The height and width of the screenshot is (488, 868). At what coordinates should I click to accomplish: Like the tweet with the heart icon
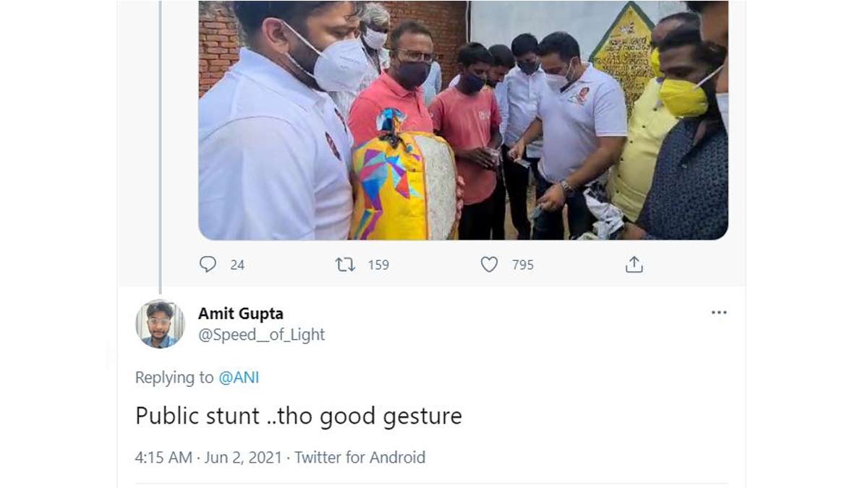click(x=490, y=265)
